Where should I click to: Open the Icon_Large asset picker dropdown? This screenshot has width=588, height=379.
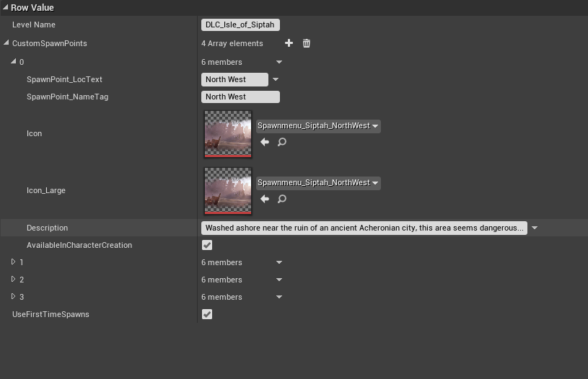[317, 182]
